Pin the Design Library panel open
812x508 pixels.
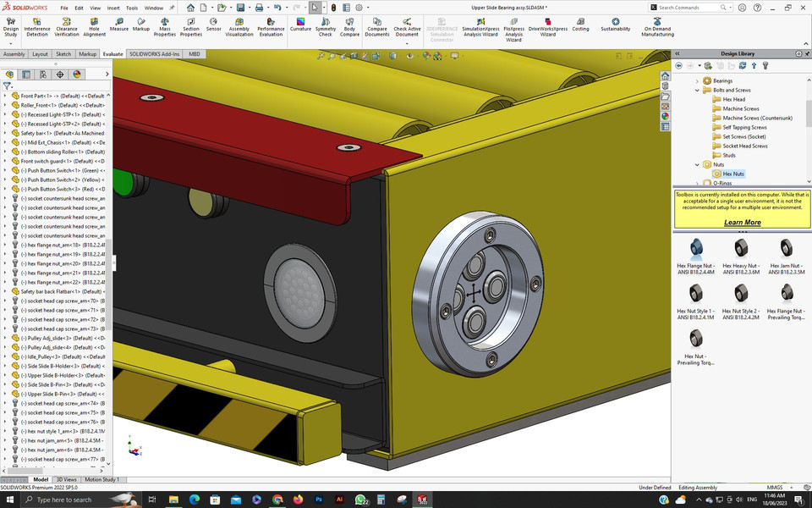807,52
